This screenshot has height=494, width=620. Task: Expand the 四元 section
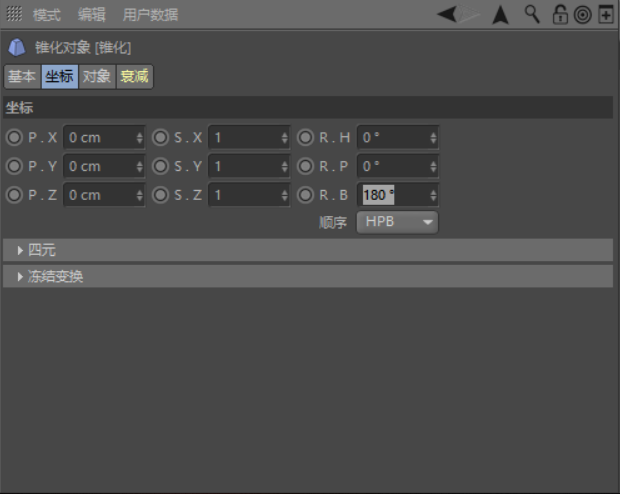click(20, 250)
